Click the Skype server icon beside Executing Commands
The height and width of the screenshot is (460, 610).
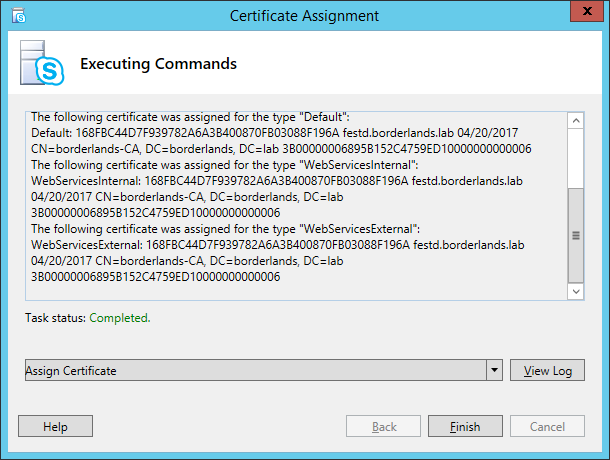(x=42, y=63)
